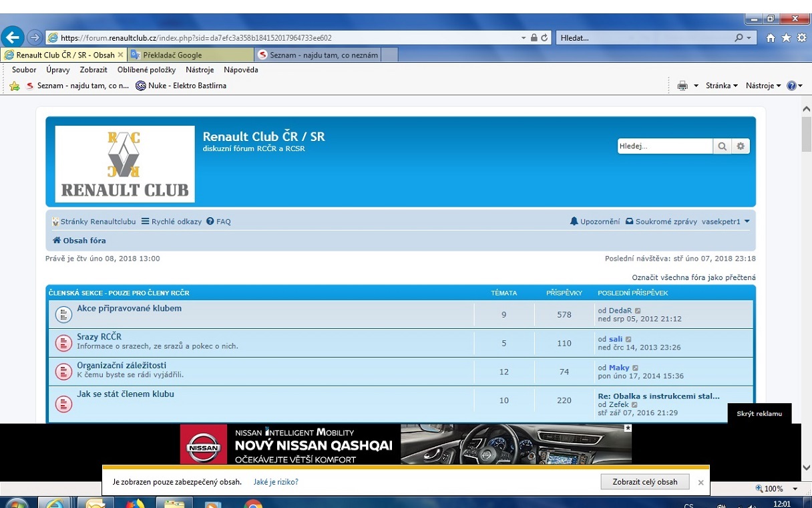Switch to the Překladač Google tab

pyautogui.click(x=190, y=55)
